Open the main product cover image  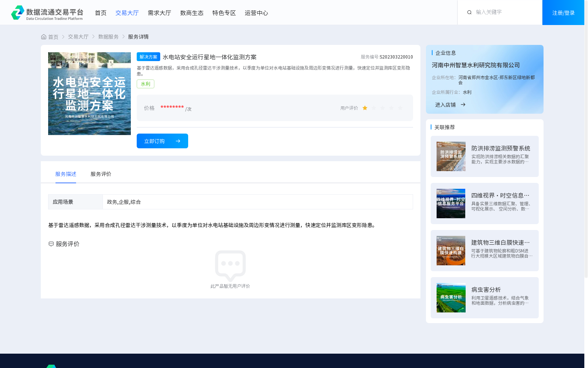(x=89, y=93)
